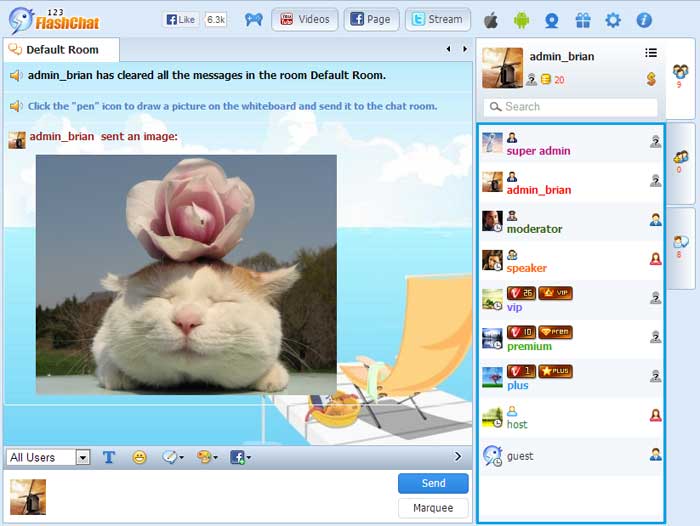Click the PREM badge on premium row
The height and width of the screenshot is (526, 700).
pyautogui.click(x=555, y=332)
